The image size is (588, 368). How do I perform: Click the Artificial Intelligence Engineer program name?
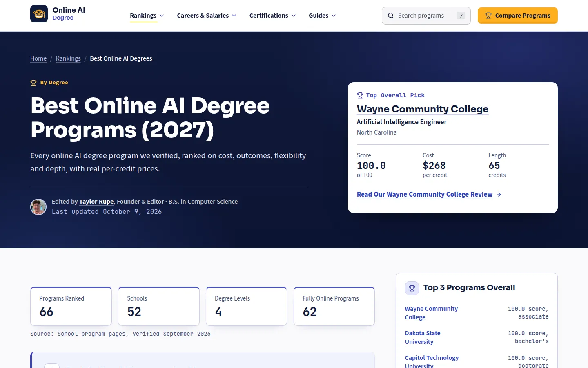click(402, 122)
